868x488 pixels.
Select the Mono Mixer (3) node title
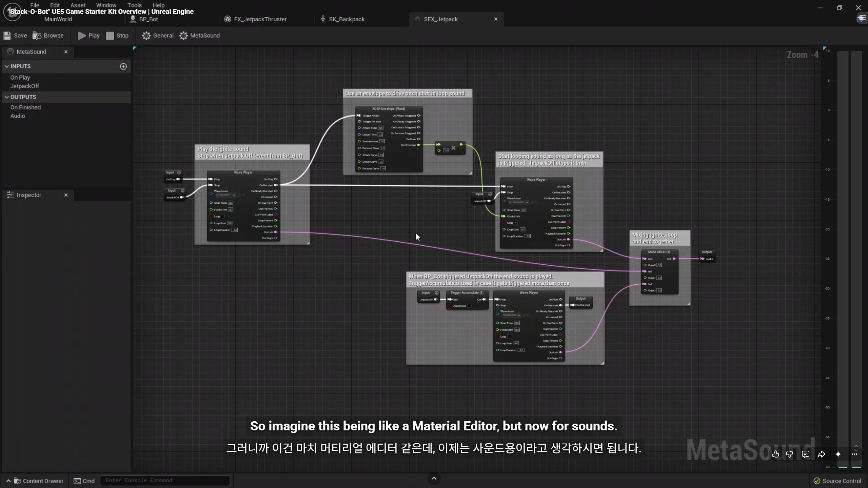coord(659,252)
